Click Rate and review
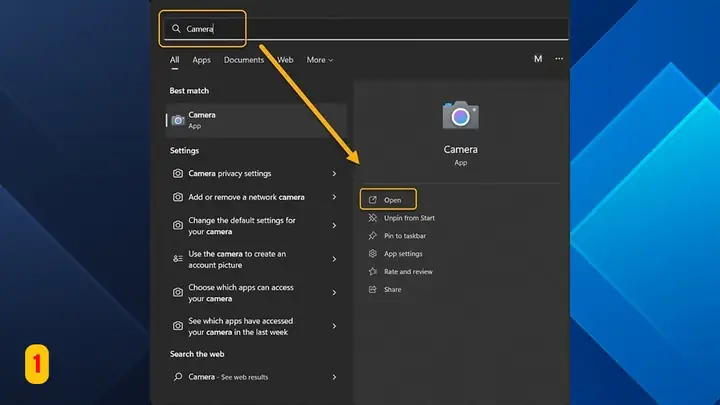This screenshot has width=720, height=405. pyautogui.click(x=408, y=271)
